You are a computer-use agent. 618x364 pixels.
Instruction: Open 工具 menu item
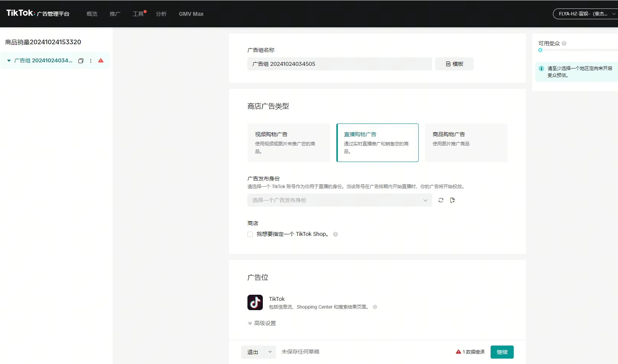[x=138, y=14]
